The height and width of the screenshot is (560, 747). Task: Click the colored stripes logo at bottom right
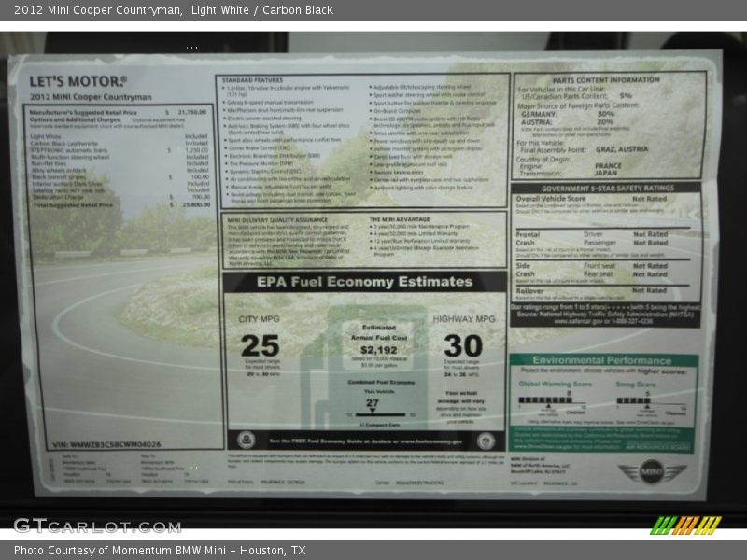pyautogui.click(x=686, y=525)
